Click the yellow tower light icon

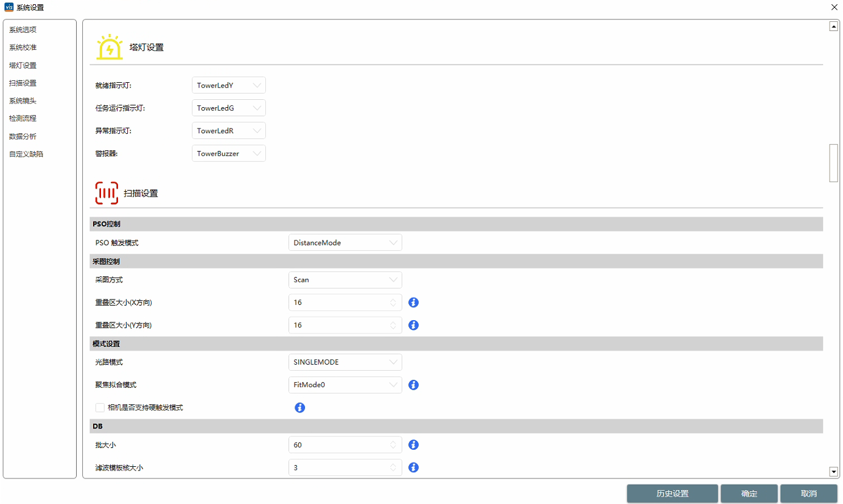click(x=110, y=47)
